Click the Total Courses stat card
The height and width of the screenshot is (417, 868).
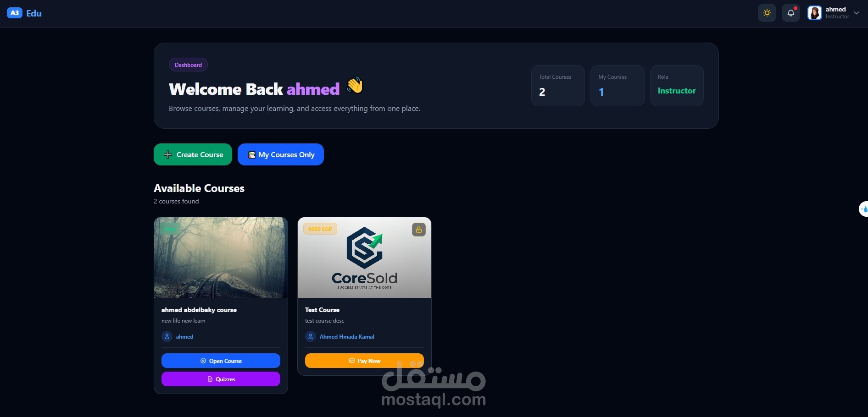tap(558, 86)
